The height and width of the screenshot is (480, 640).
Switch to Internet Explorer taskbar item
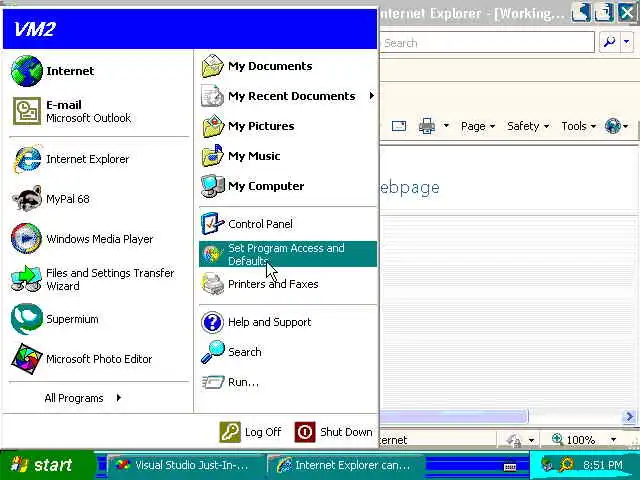tap(345, 465)
